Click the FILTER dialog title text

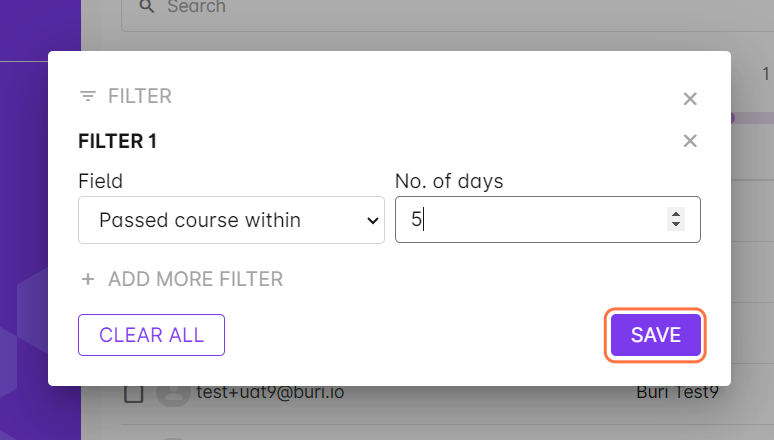(x=140, y=97)
